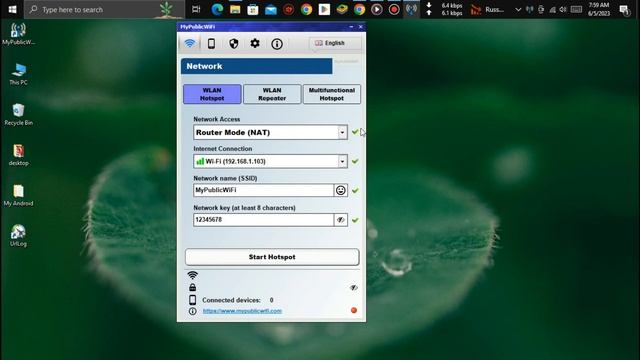This screenshot has width=640, height=360.
Task: Open red record app in taskbar
Action: 394,9
